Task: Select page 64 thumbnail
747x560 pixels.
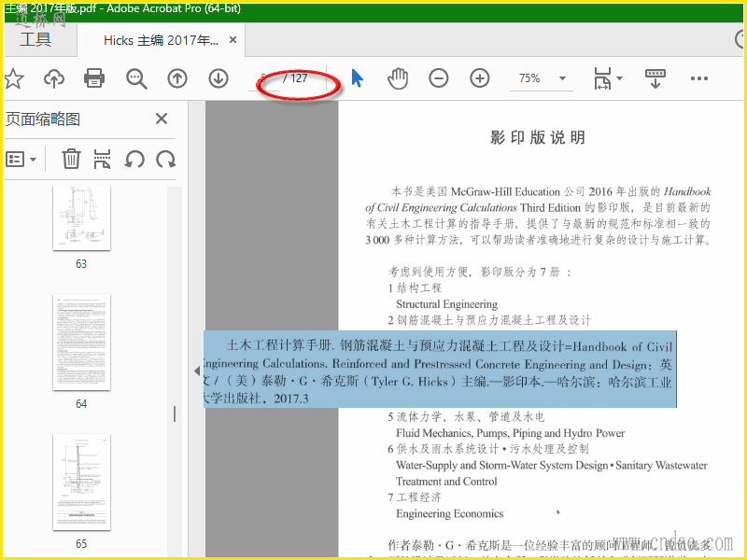Action: pyautogui.click(x=81, y=343)
